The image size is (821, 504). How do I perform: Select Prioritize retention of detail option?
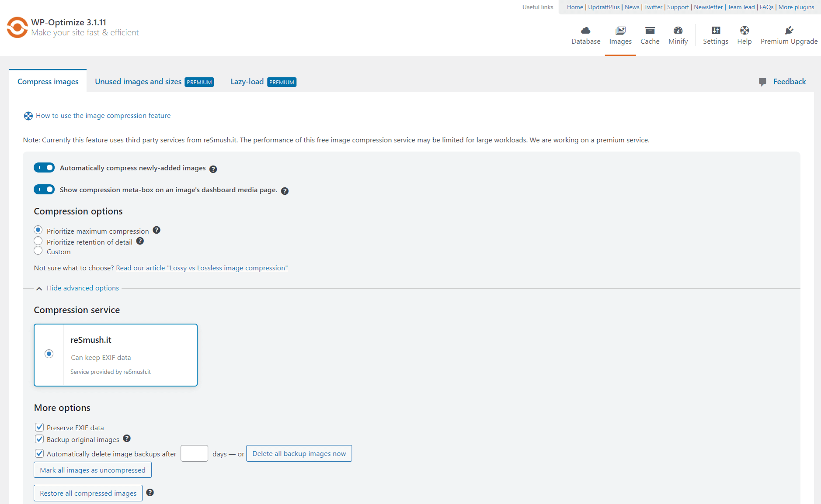pyautogui.click(x=38, y=241)
